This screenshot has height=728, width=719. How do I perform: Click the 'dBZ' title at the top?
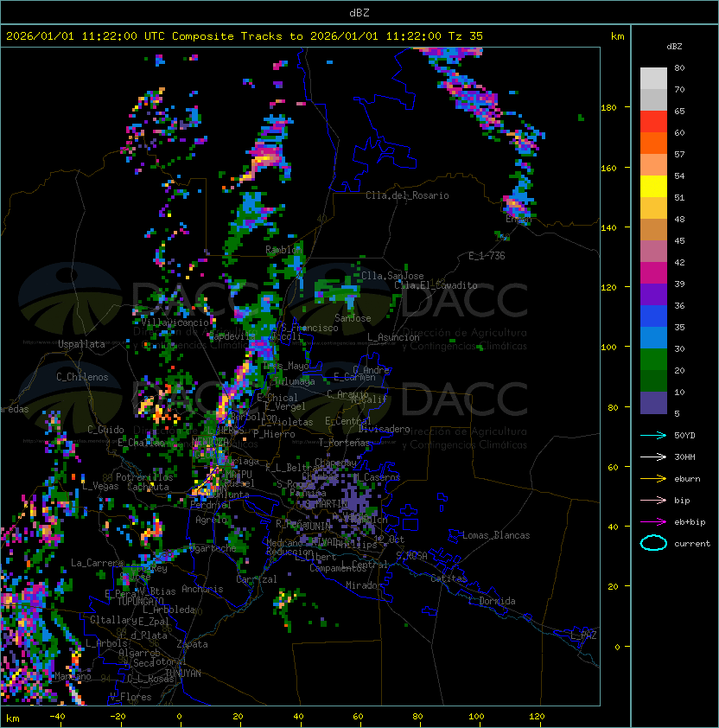tap(359, 13)
